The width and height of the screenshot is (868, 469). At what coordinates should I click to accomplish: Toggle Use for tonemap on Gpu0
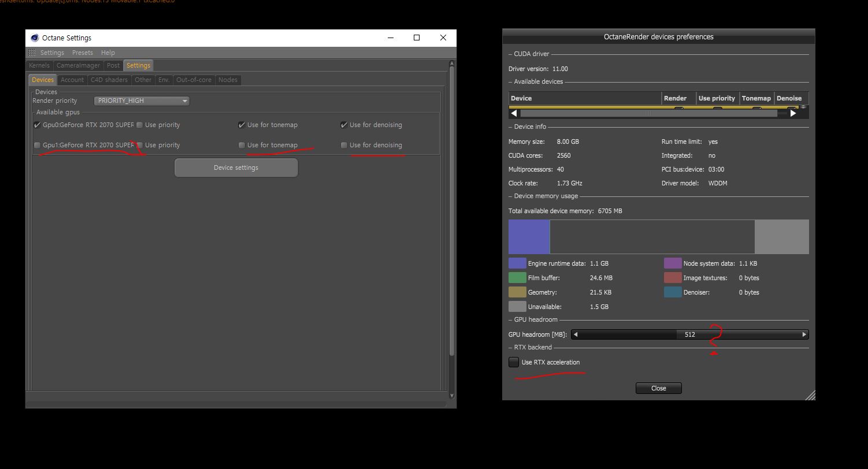[242, 125]
